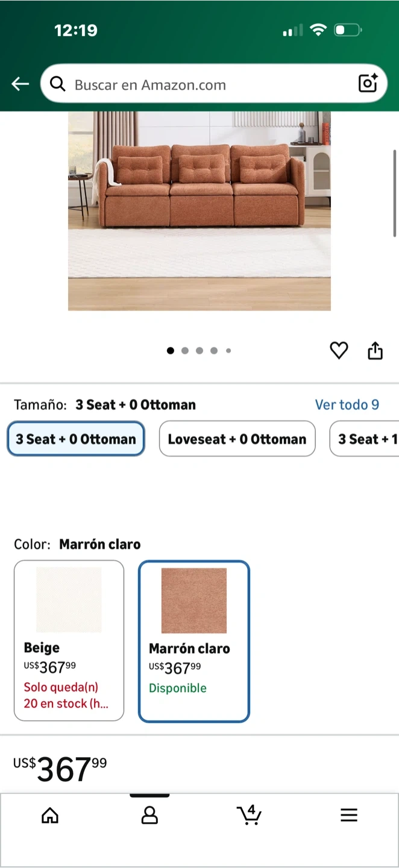Jump to fourth image carousel dot

(214, 350)
